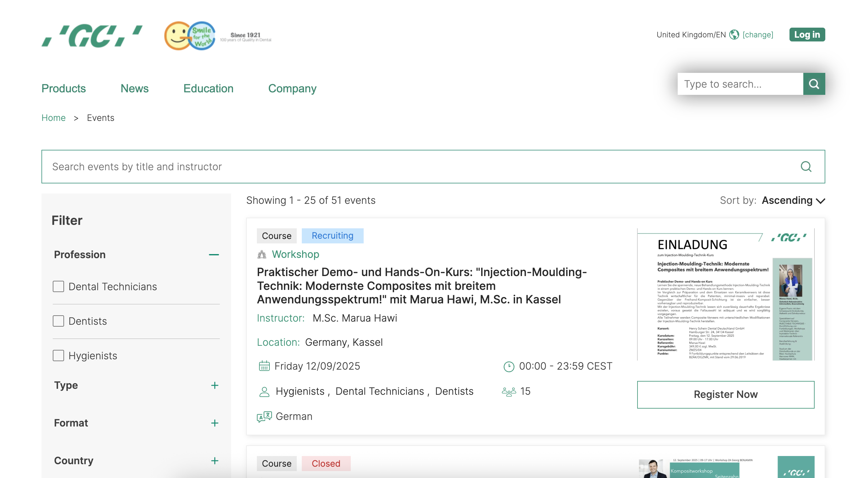The image size is (868, 478).
Task: Click the green header search magnifier button
Action: (x=813, y=84)
